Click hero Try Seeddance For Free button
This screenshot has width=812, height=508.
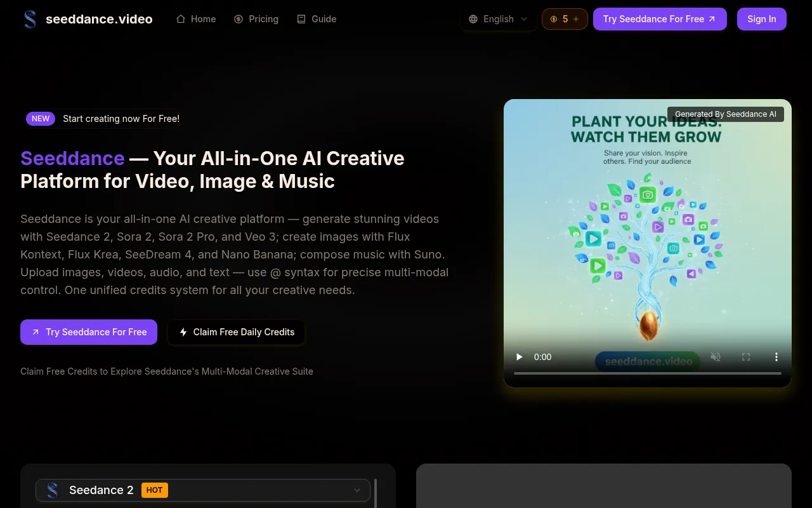[x=89, y=332]
